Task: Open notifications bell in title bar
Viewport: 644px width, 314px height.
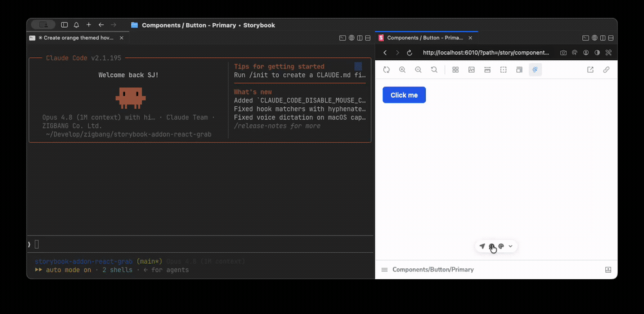Action: pos(77,24)
